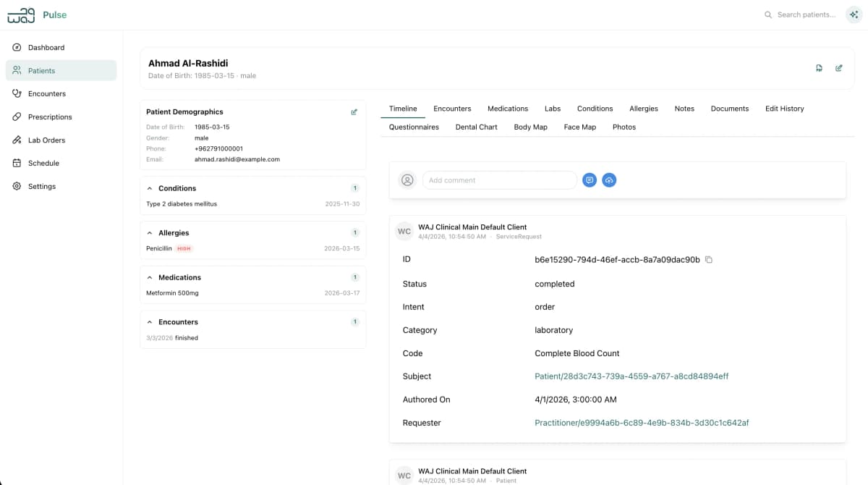This screenshot has height=485, width=868.
Task: Open the Dashboard from the sidebar
Action: pos(46,47)
